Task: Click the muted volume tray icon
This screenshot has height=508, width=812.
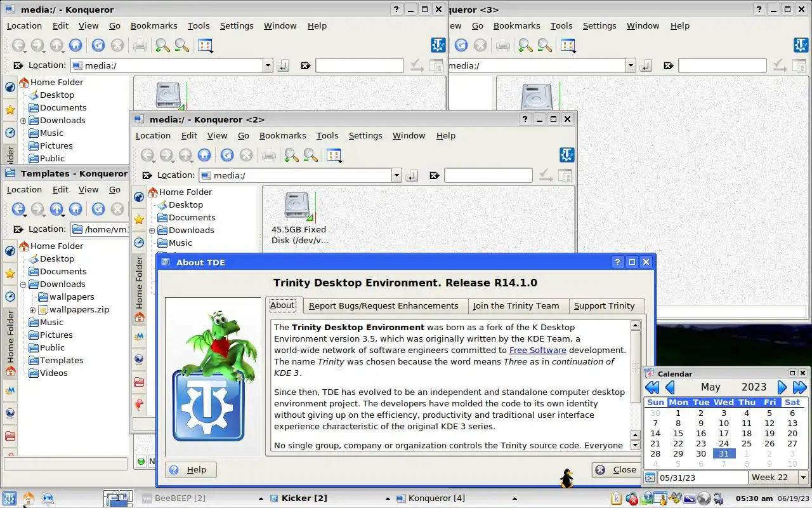Action: (x=631, y=498)
